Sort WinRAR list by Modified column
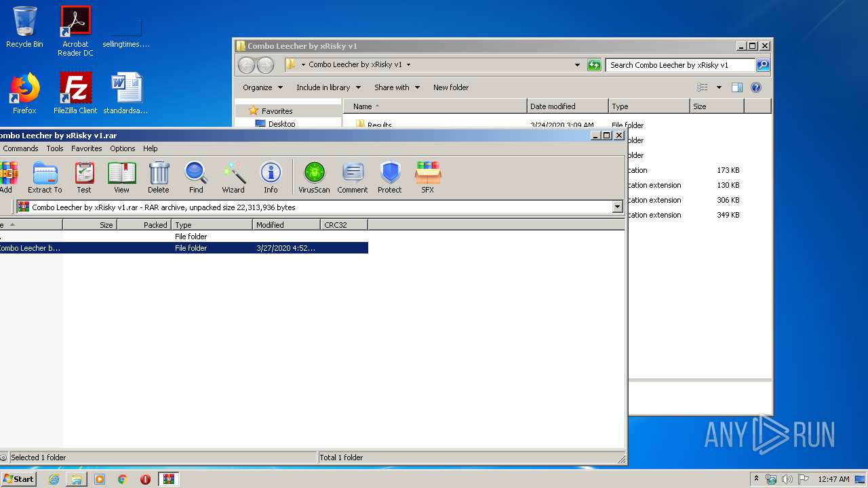868x488 pixels. pyautogui.click(x=286, y=225)
